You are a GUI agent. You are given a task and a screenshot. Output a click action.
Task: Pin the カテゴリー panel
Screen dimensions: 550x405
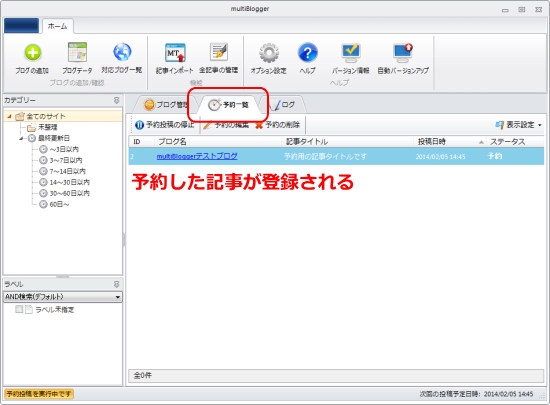pyautogui.click(x=116, y=100)
